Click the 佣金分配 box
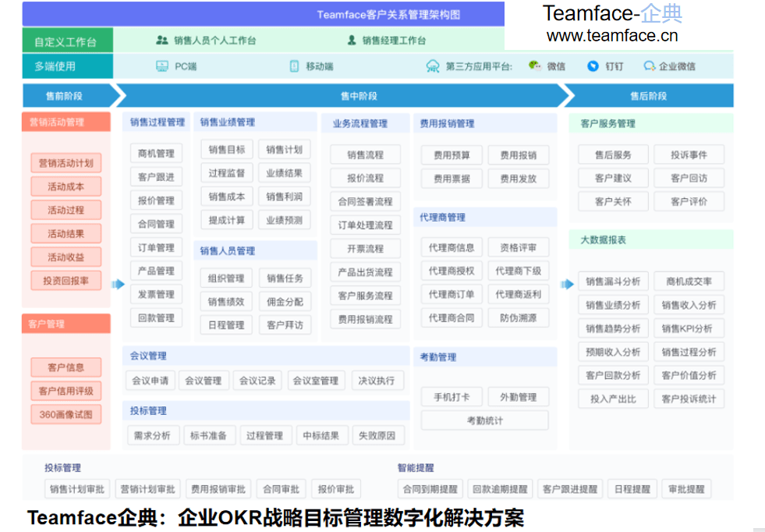This screenshot has height=532, width=765. coord(285,302)
